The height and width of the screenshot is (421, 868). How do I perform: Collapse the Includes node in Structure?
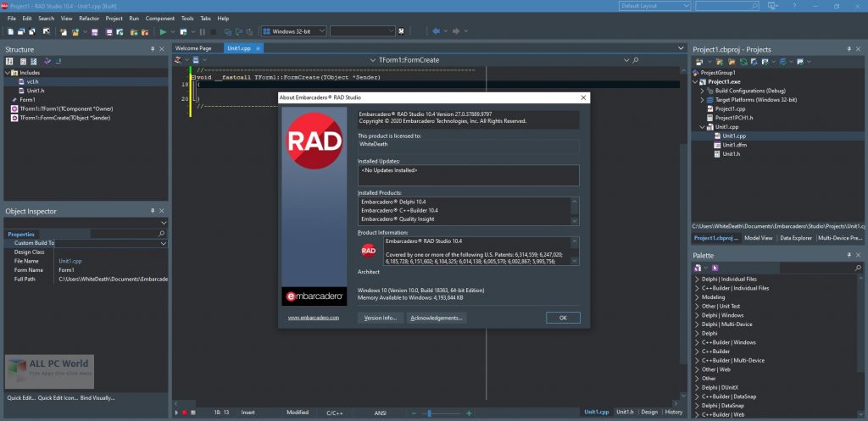pos(7,73)
